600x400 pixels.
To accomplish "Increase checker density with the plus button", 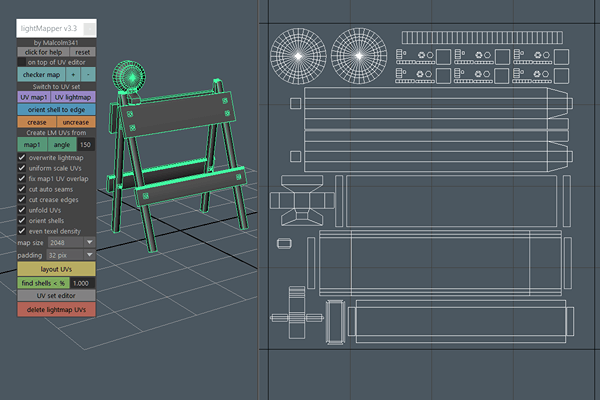I will tap(72, 74).
